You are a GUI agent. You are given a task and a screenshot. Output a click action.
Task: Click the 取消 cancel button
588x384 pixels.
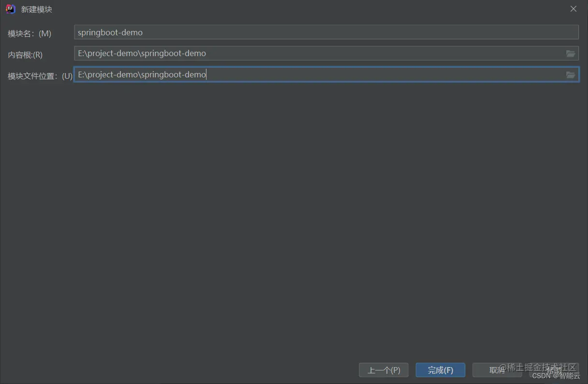pyautogui.click(x=497, y=370)
